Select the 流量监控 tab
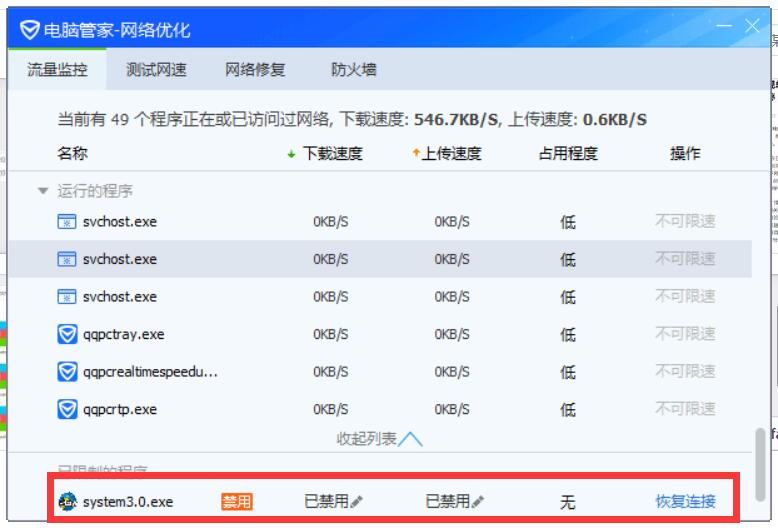The height and width of the screenshot is (528, 778). [x=57, y=69]
